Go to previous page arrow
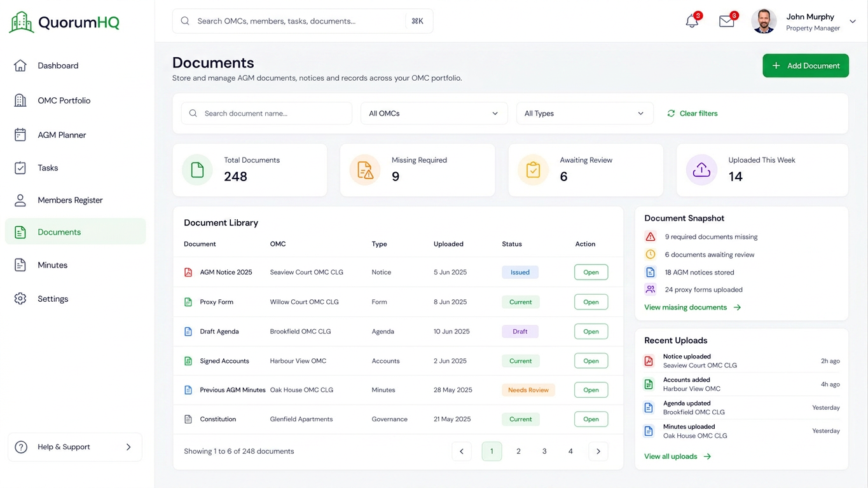This screenshot has height=488, width=868. [x=462, y=451]
